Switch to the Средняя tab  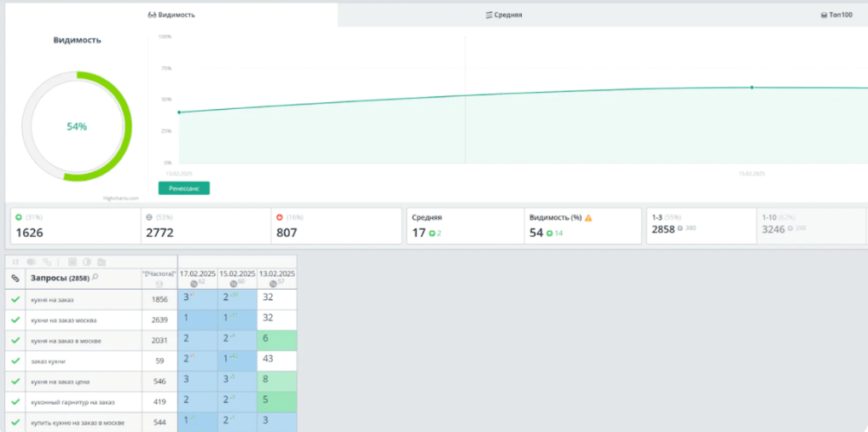coord(503,14)
